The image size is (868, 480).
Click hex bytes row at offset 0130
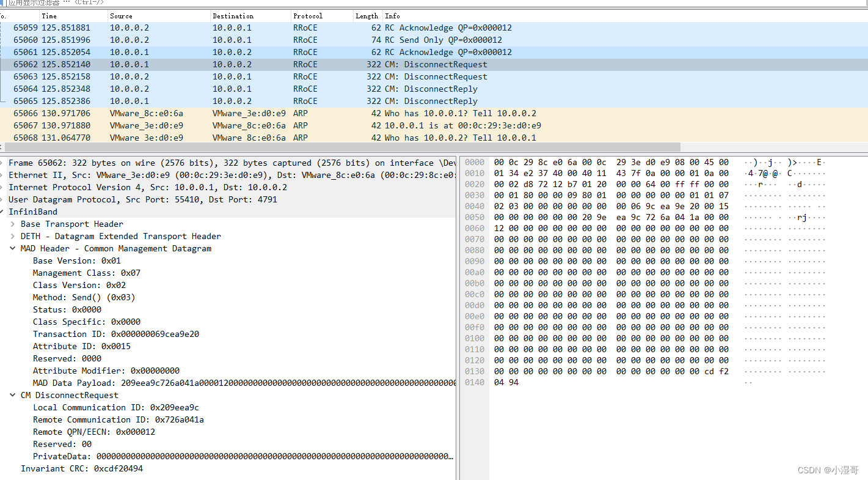click(611, 371)
